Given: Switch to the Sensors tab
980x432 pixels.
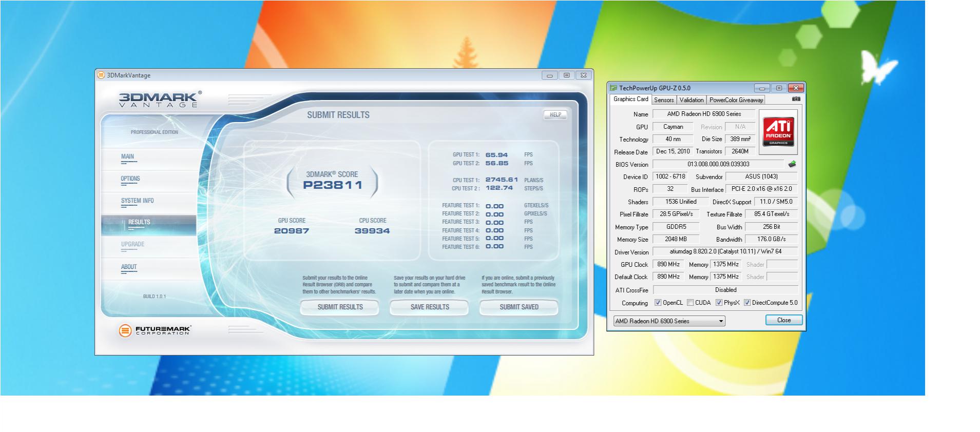Looking at the screenshot, I should tap(664, 100).
